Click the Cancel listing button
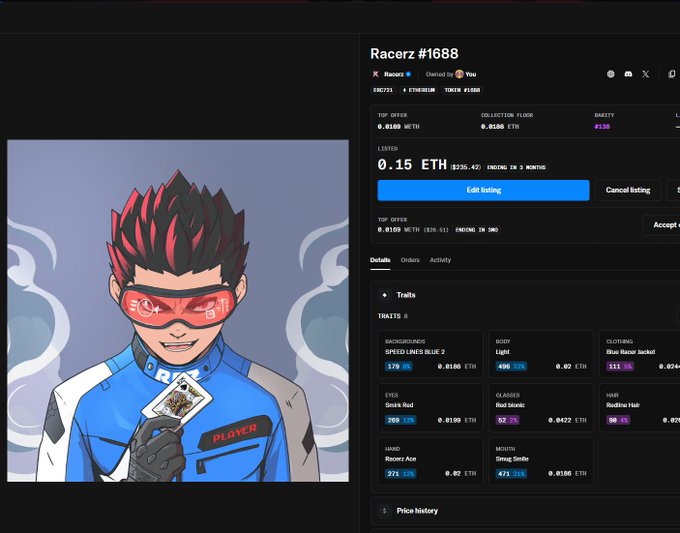The height and width of the screenshot is (533, 680). [628, 190]
